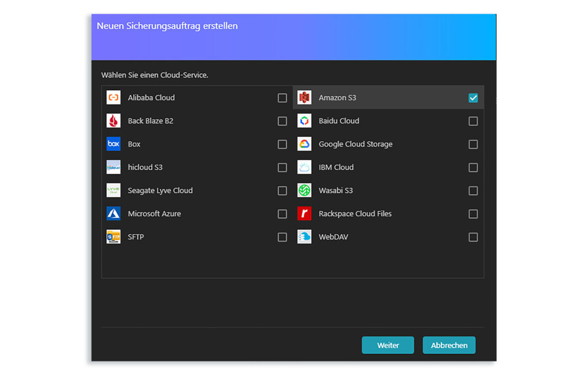Select the Seagate Lyve Cloud label
This screenshot has width=588, height=381.
click(x=160, y=191)
